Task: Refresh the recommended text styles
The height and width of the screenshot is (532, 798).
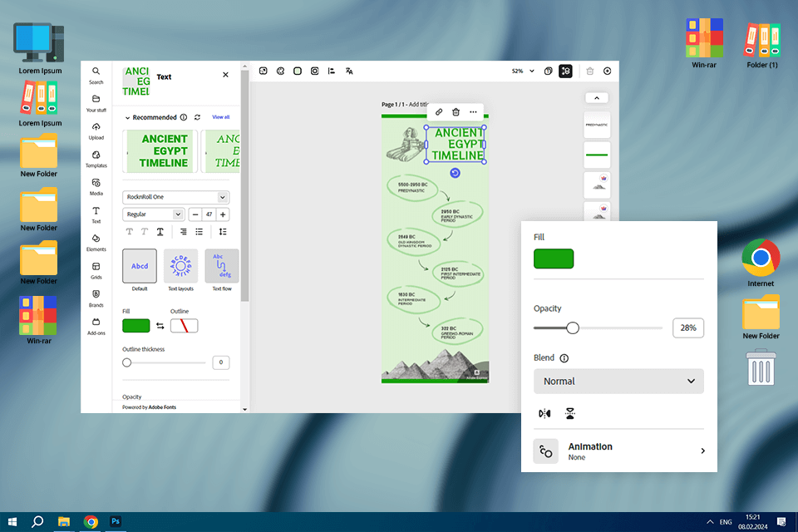Action: point(198,117)
